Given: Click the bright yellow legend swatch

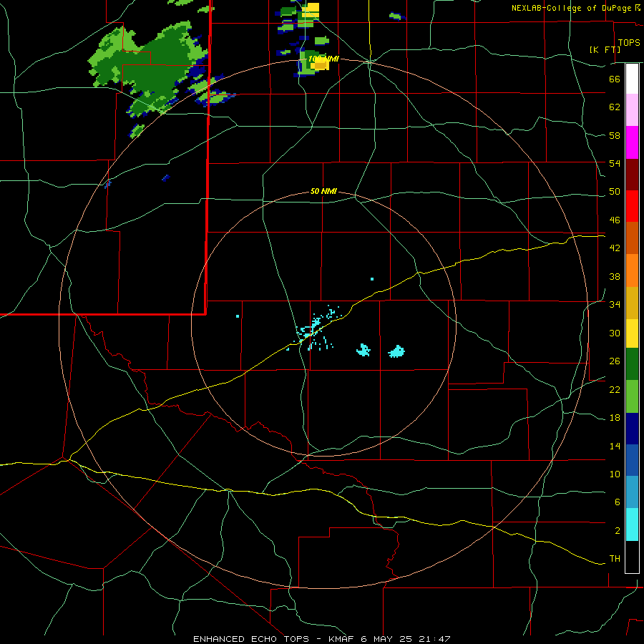Looking at the screenshot, I should (x=632, y=333).
